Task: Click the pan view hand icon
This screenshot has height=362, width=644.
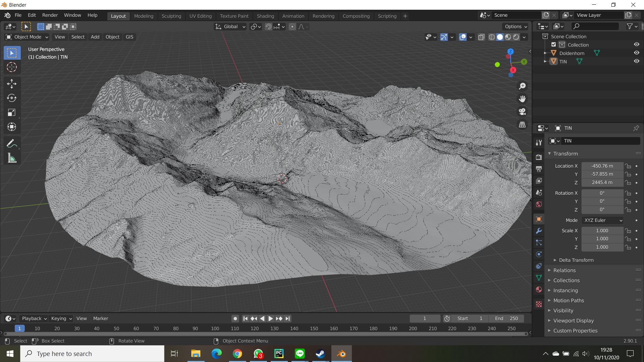Action: tap(522, 99)
